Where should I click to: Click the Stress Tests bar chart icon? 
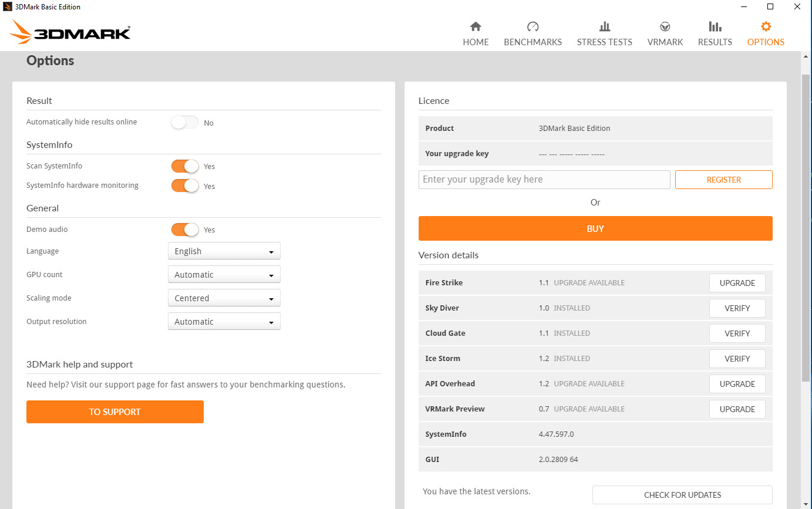(x=604, y=26)
